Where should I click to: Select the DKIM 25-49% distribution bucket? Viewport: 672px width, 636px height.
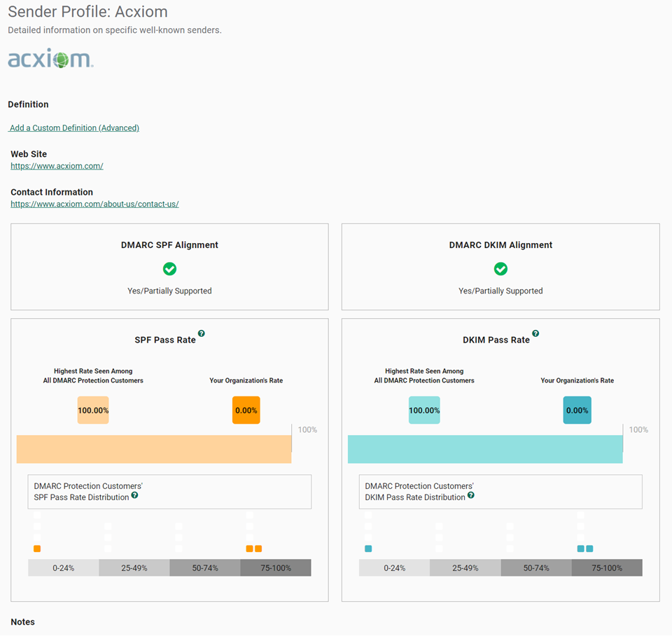click(x=465, y=568)
